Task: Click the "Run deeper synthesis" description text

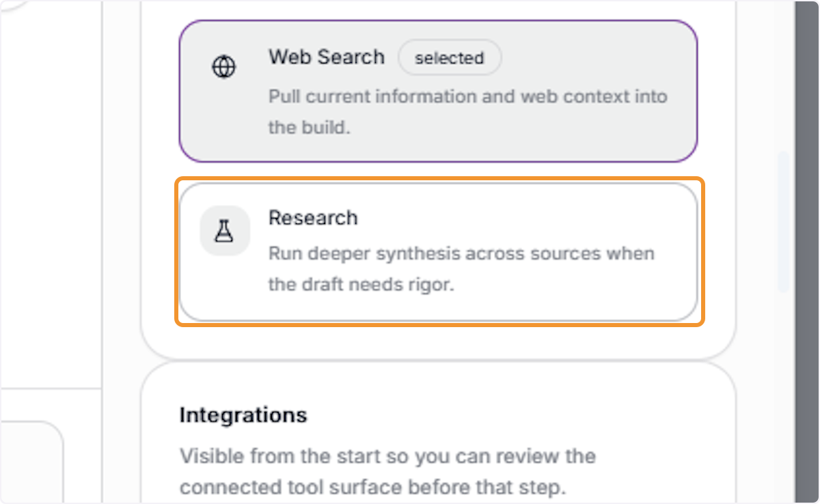Action: 461,269
